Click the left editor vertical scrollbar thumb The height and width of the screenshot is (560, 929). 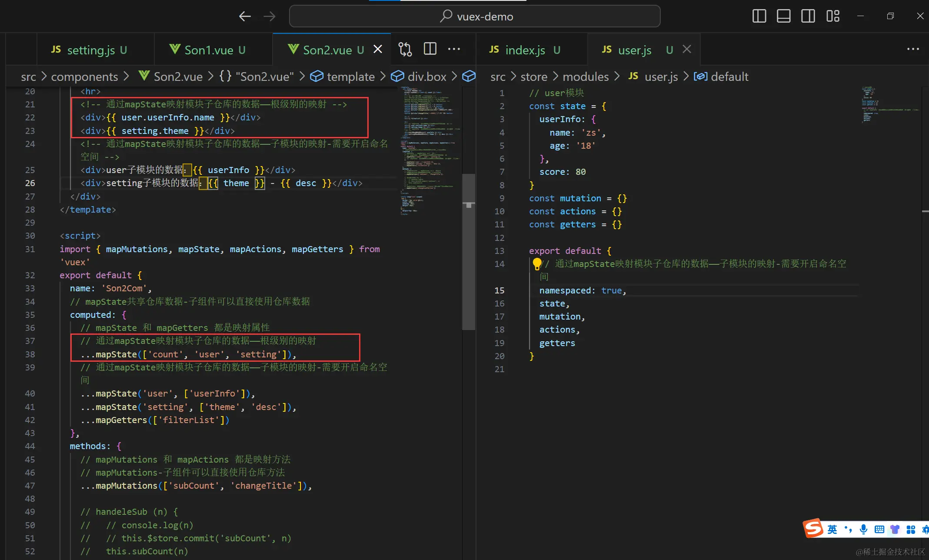469,252
